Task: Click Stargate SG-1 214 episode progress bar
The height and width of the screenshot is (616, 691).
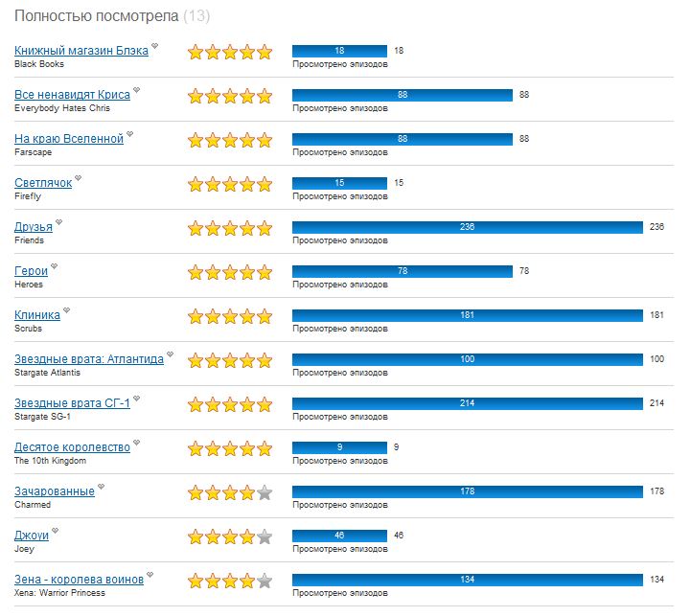Action: 468,403
